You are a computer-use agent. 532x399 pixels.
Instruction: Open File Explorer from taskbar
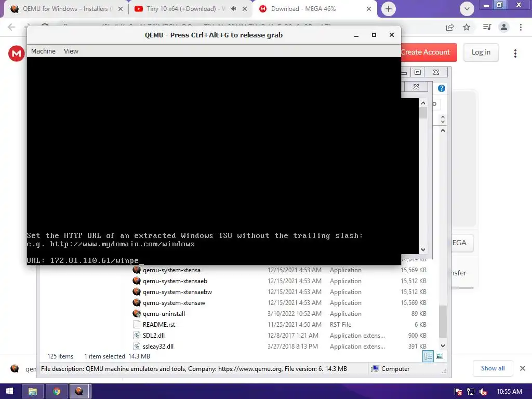click(33, 391)
